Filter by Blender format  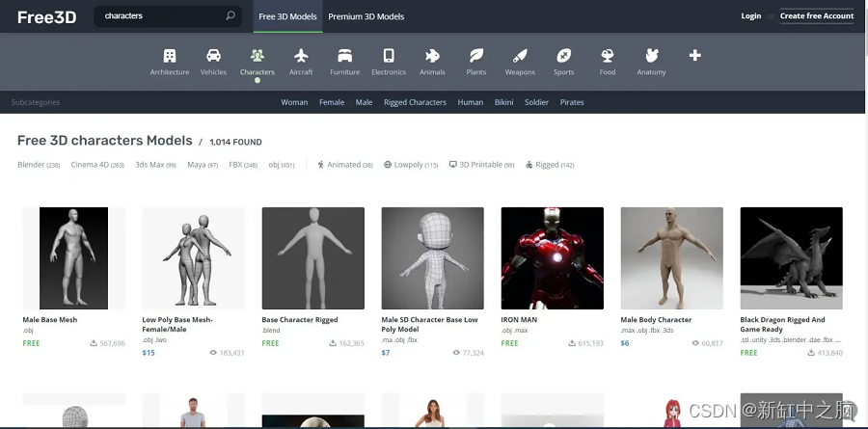[39, 165]
